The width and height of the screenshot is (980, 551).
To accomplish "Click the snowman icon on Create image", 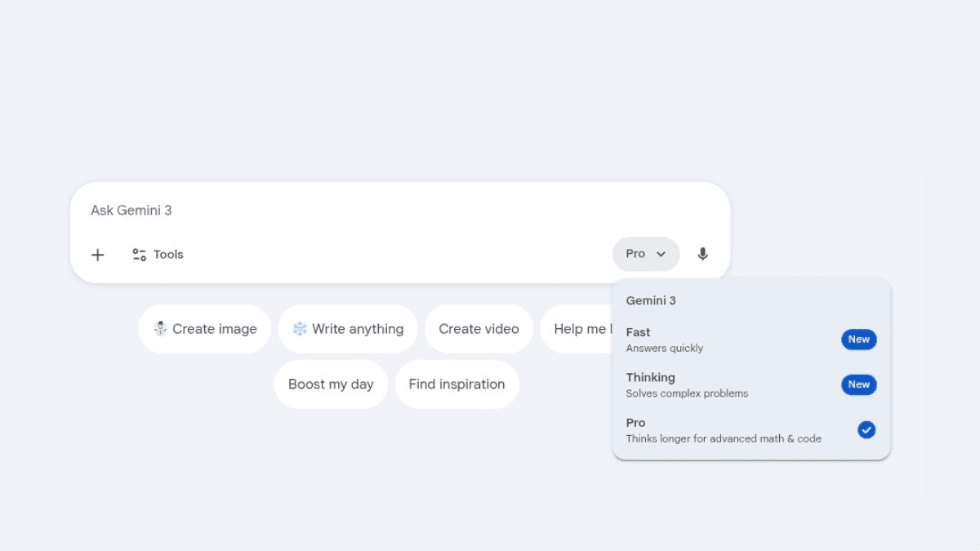I will point(160,329).
